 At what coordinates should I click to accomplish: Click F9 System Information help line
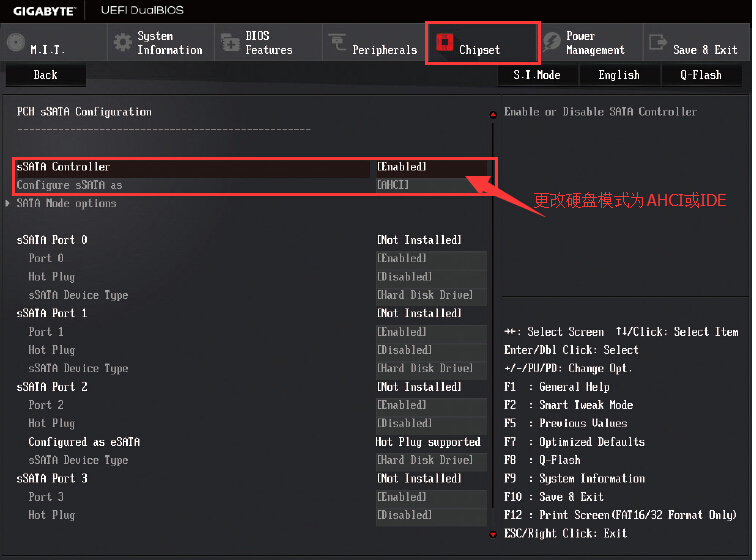pyautogui.click(x=574, y=478)
